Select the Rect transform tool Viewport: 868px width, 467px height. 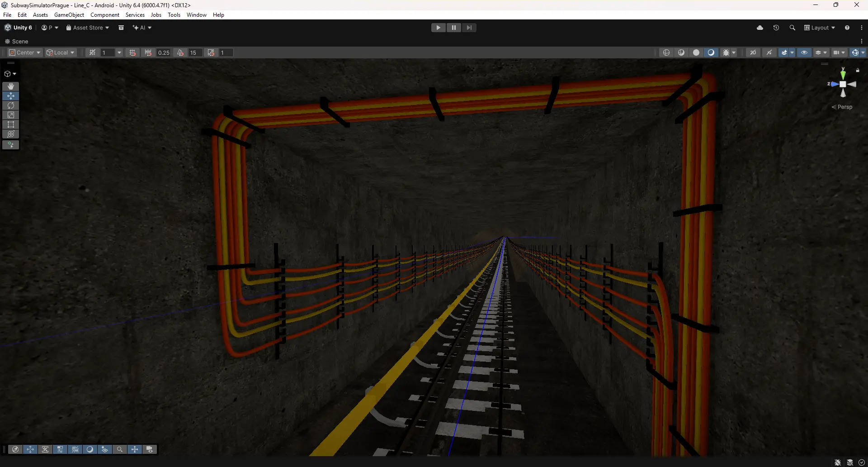11,124
